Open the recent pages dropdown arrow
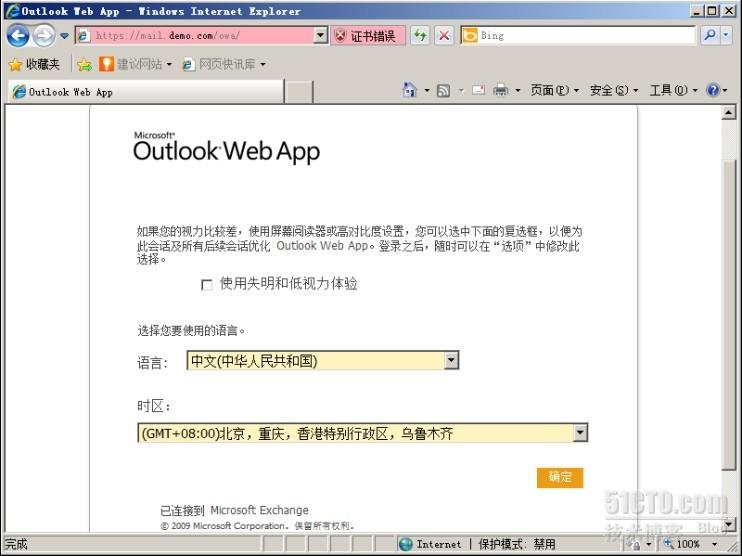The height and width of the screenshot is (556, 742). point(64,36)
